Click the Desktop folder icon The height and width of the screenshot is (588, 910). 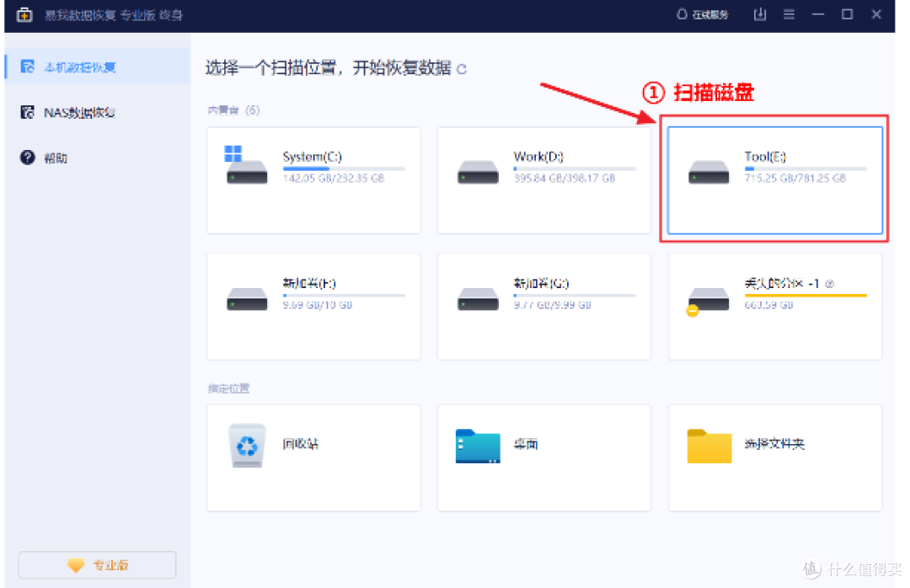478,446
